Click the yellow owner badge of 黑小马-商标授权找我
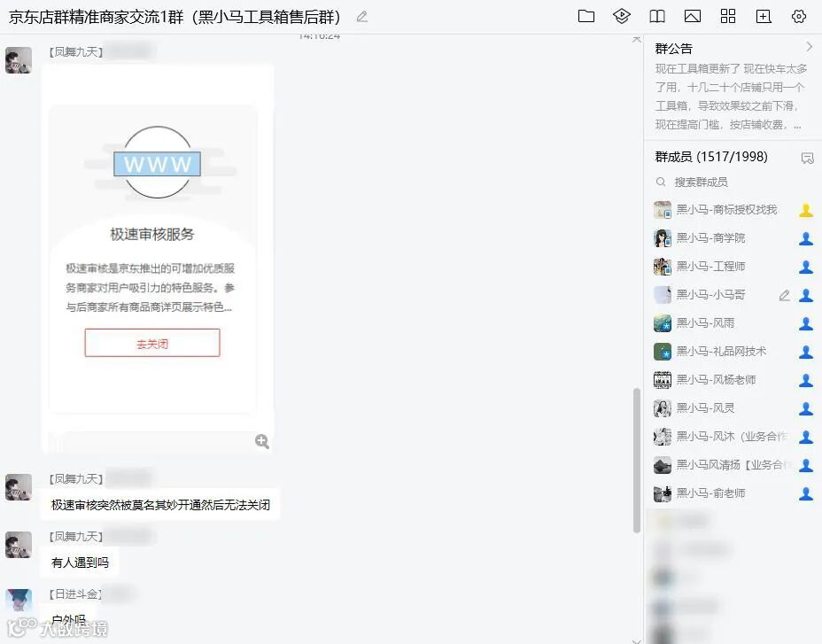This screenshot has width=822, height=644. (x=806, y=210)
